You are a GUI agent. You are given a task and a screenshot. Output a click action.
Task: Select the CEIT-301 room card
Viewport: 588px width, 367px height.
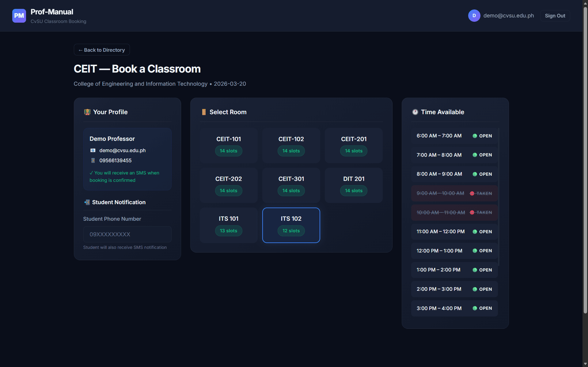[291, 185]
